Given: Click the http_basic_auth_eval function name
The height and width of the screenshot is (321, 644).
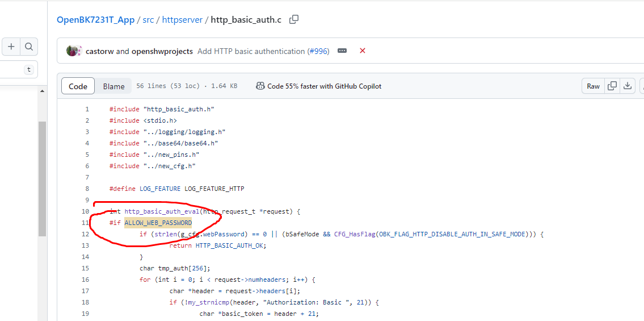Looking at the screenshot, I should 162,212.
